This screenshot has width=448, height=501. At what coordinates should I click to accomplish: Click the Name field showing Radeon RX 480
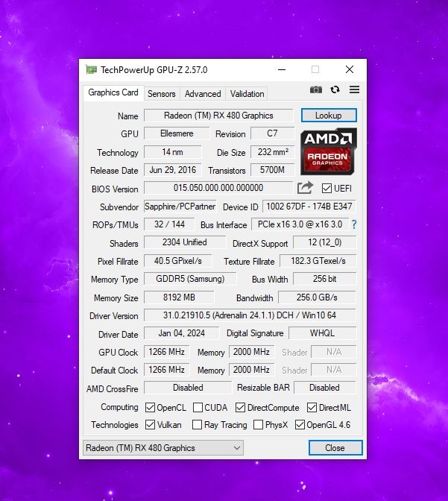(218, 116)
